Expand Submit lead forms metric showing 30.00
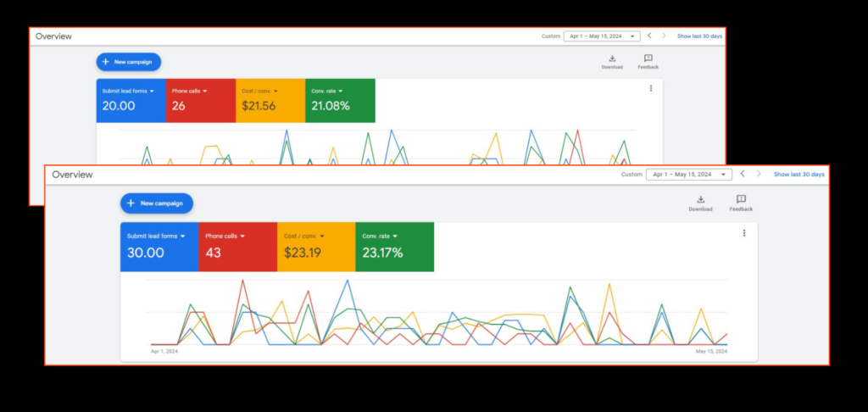 click(x=182, y=237)
